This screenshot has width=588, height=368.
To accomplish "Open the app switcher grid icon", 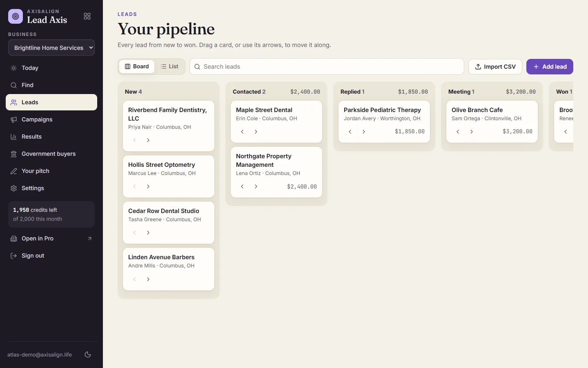I will coord(87,16).
